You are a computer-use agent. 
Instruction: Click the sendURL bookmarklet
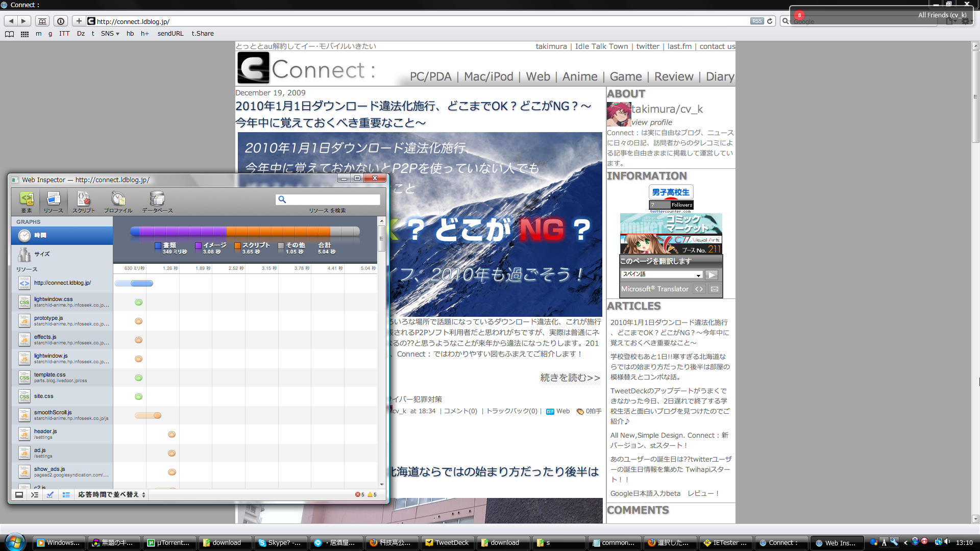pyautogui.click(x=170, y=34)
